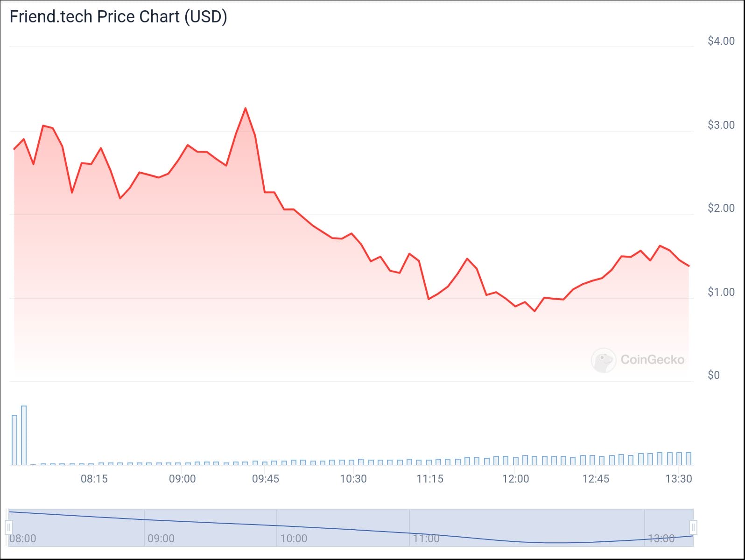Grab the left range selector handle
Image resolution: width=745 pixels, height=560 pixels.
8,527
